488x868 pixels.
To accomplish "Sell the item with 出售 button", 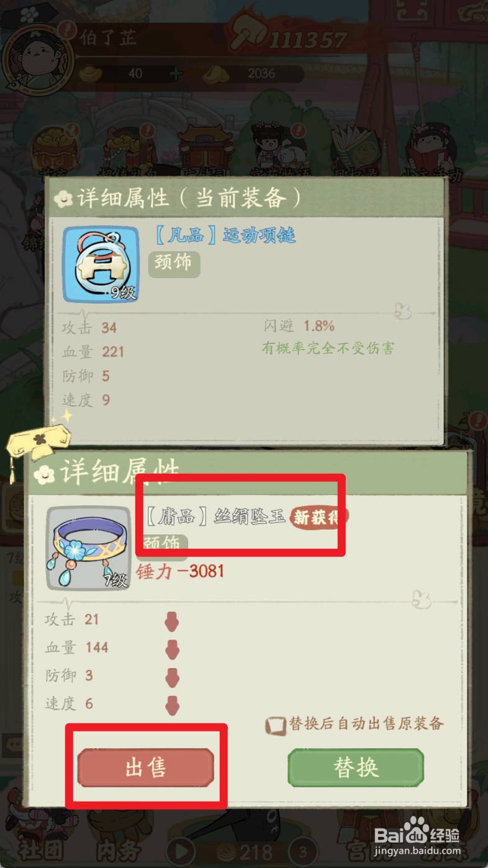I will tap(146, 767).
